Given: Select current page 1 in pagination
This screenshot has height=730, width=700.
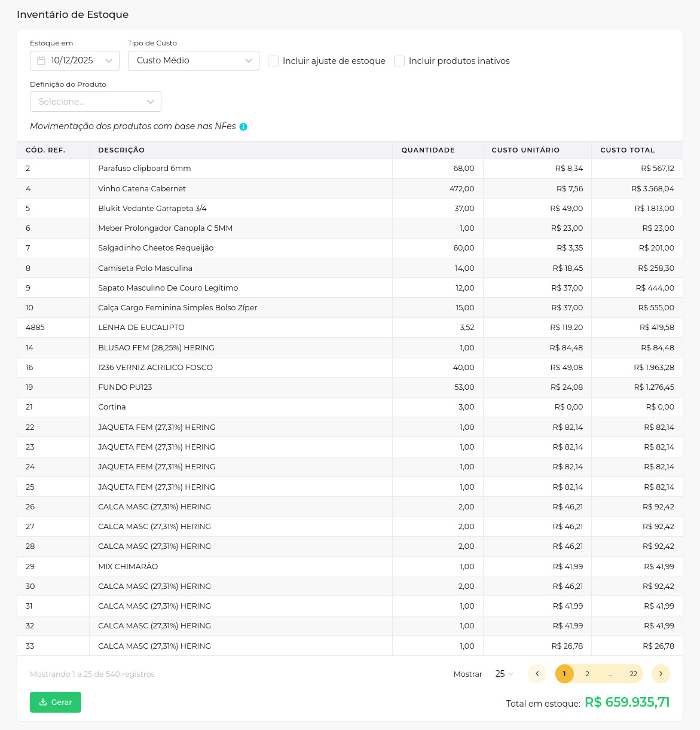Looking at the screenshot, I should pos(564,674).
